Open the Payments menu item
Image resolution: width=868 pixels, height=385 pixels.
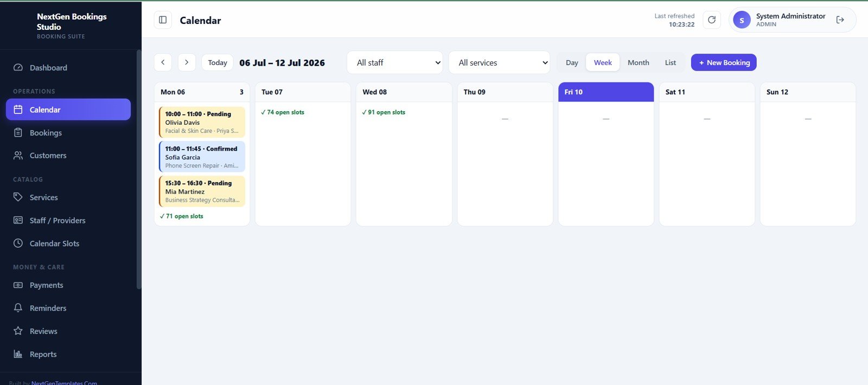(68, 285)
